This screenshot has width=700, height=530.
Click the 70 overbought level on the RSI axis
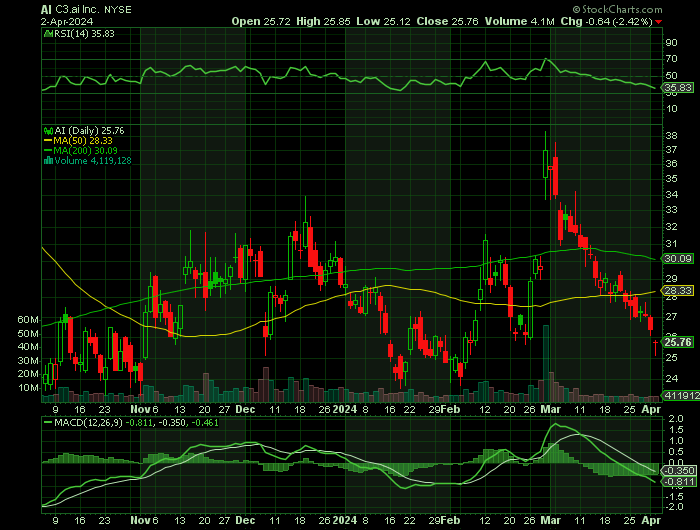point(671,59)
